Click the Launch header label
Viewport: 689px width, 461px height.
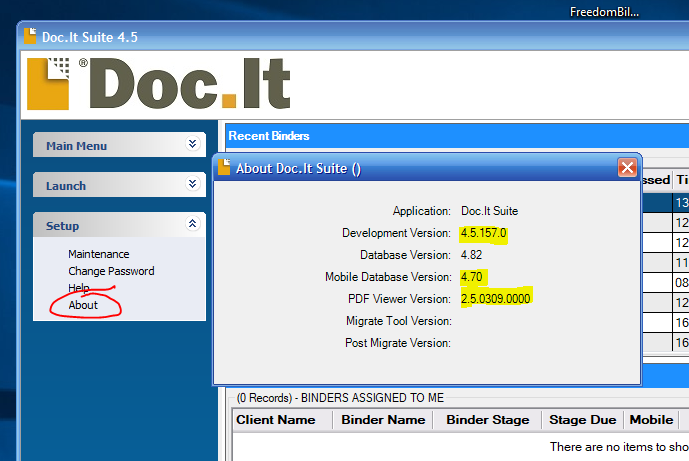66,186
